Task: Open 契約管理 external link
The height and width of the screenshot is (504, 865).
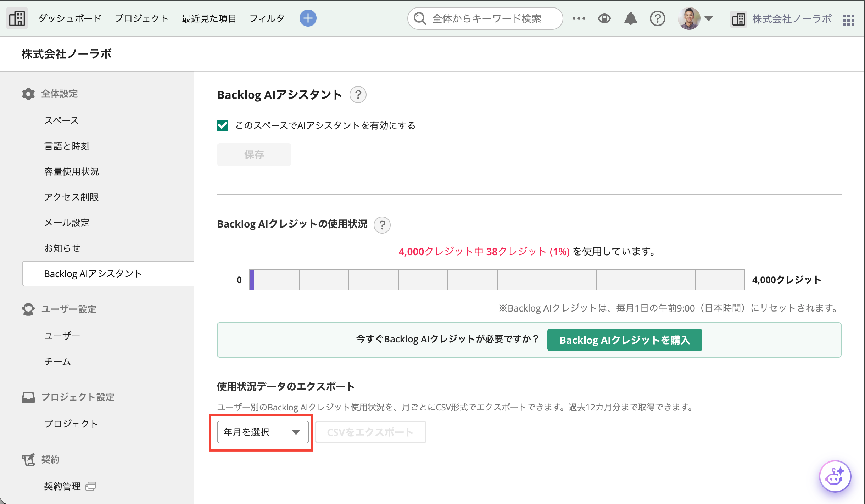Action: 62,486
